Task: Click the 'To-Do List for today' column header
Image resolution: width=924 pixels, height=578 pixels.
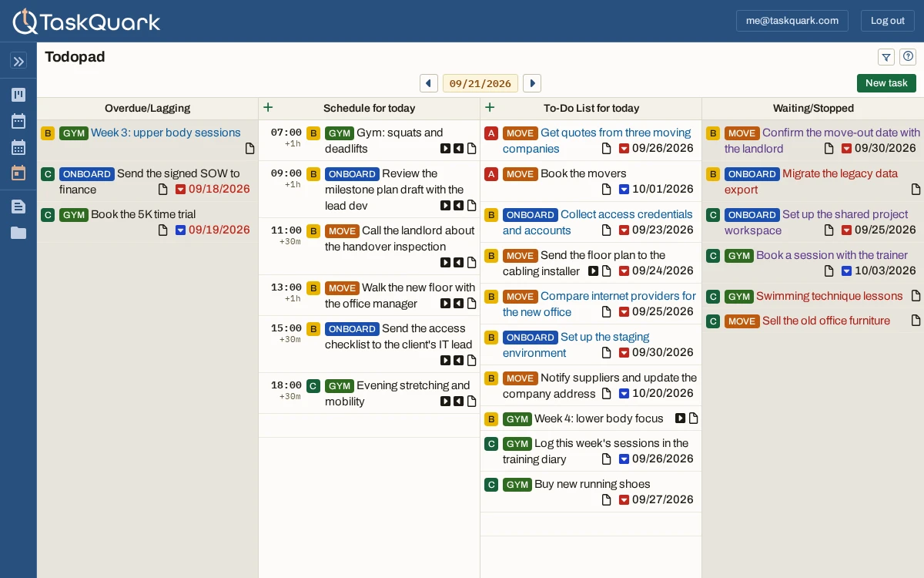Action: [591, 109]
